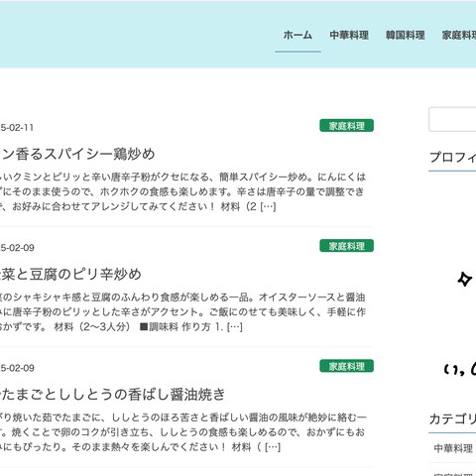Open the ホーム navigation tab
This screenshot has width=476, height=476.
coord(297,35)
